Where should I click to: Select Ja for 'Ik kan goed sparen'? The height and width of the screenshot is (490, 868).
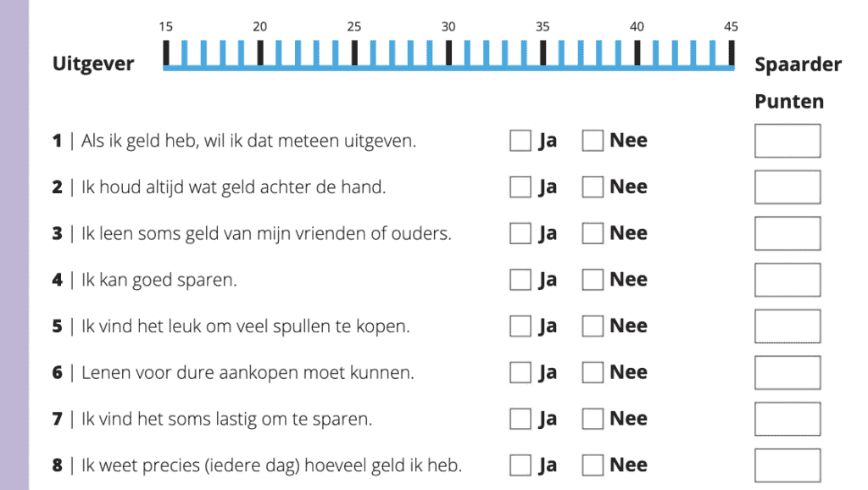point(520,280)
